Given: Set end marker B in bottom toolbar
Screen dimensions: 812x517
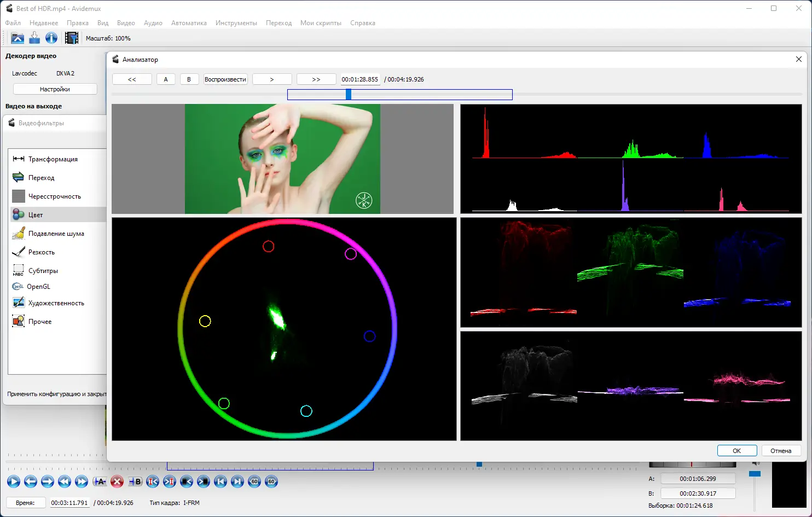Looking at the screenshot, I should pos(135,481).
